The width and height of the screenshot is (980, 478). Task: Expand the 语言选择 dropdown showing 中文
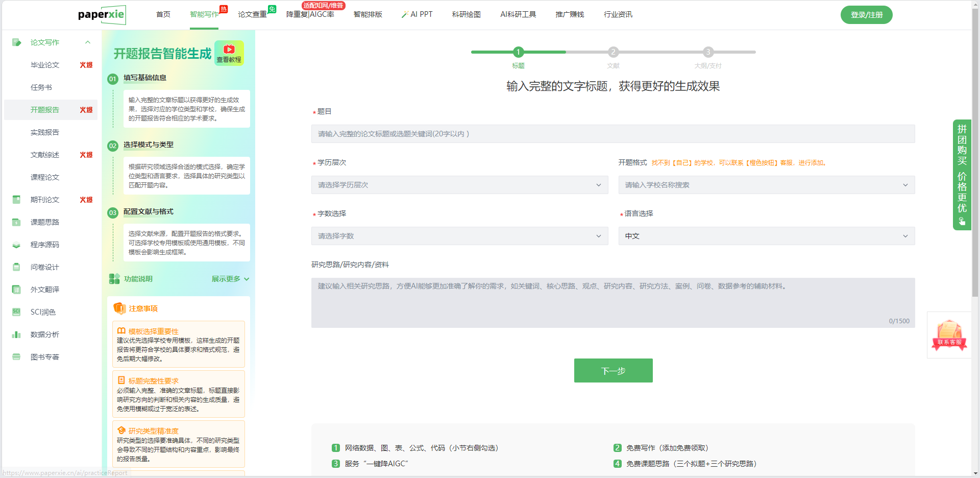(x=766, y=236)
